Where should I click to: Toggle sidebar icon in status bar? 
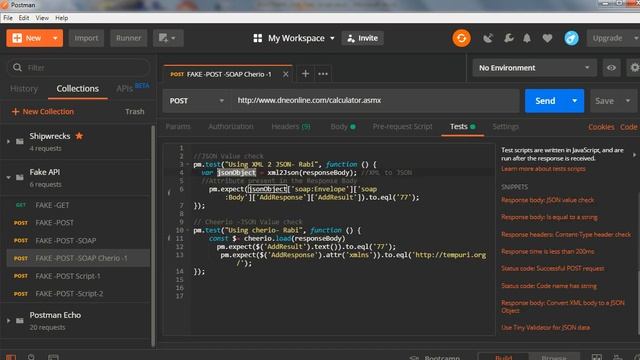tap(11, 357)
